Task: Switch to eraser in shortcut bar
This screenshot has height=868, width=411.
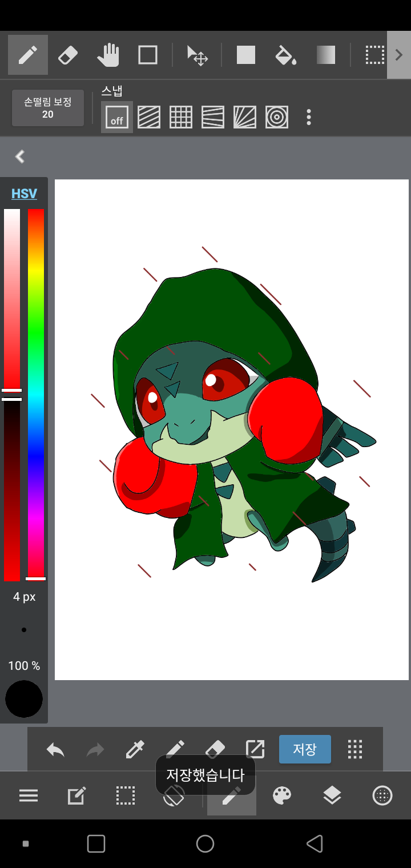Action: [215, 749]
